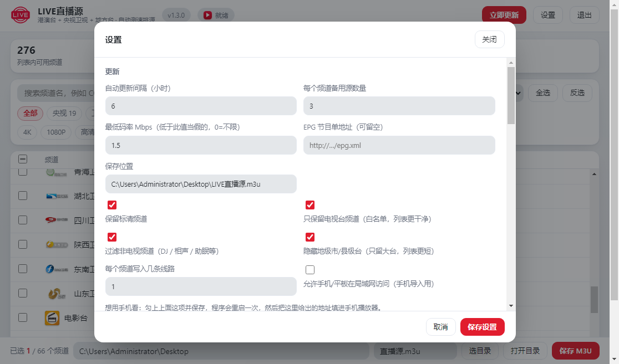Image resolution: width=619 pixels, height=364 pixels.
Task: Click the 直播源.m3u filename field
Action: pos(415,351)
